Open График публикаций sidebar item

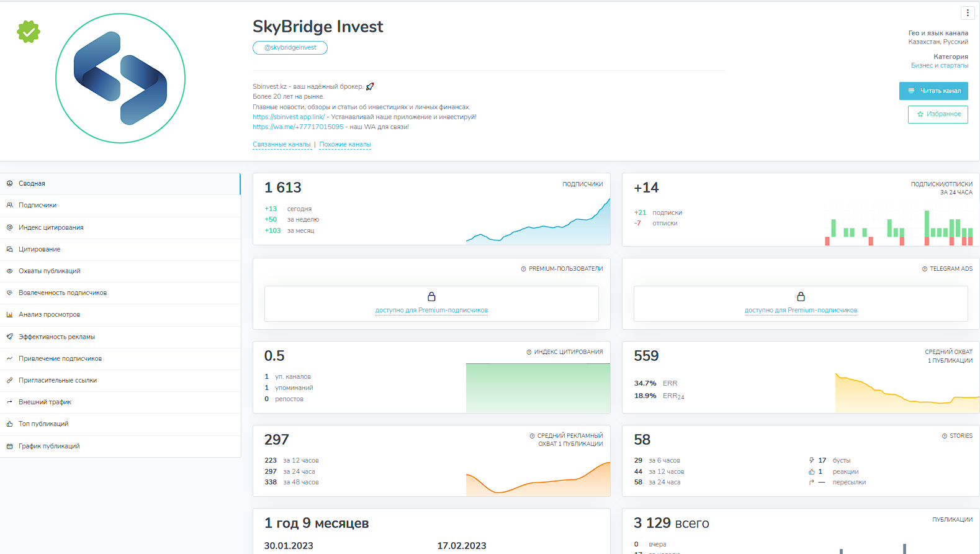click(120, 447)
